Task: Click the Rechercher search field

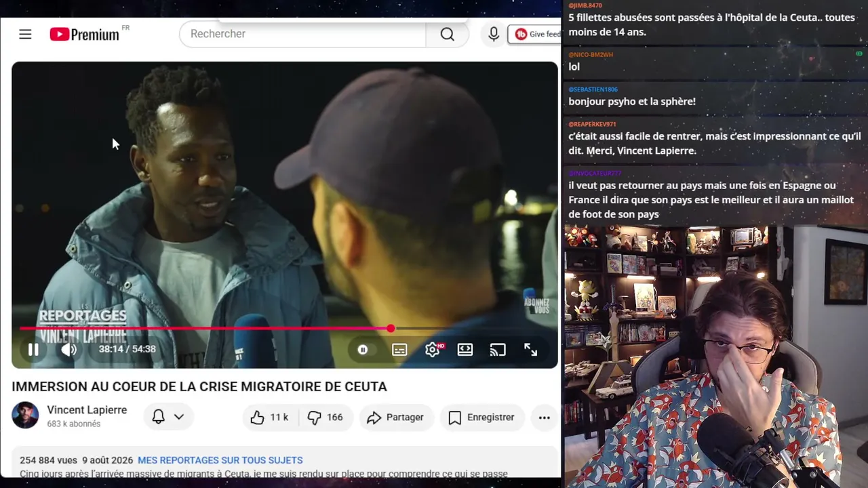Action: click(302, 34)
